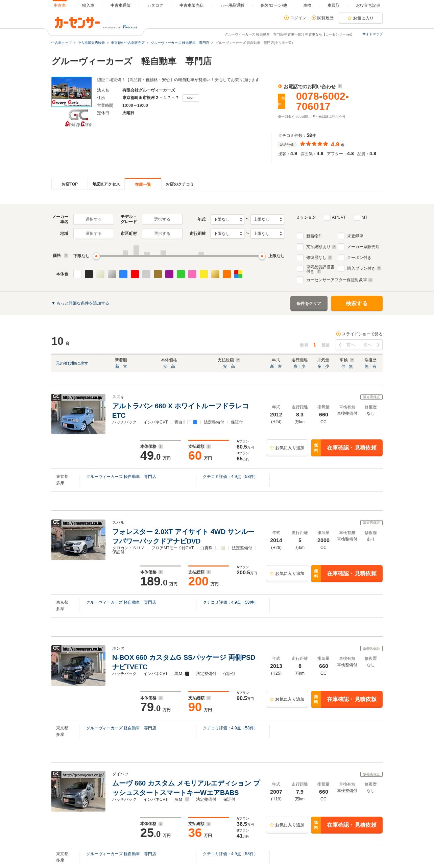Click the previous page arrow 前へ
This screenshot has height=868, width=434.
click(x=347, y=345)
